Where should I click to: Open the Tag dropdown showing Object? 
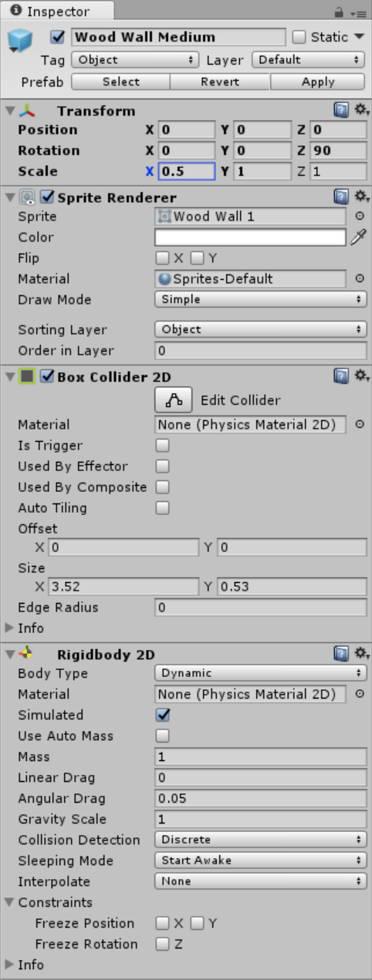pyautogui.click(x=135, y=59)
